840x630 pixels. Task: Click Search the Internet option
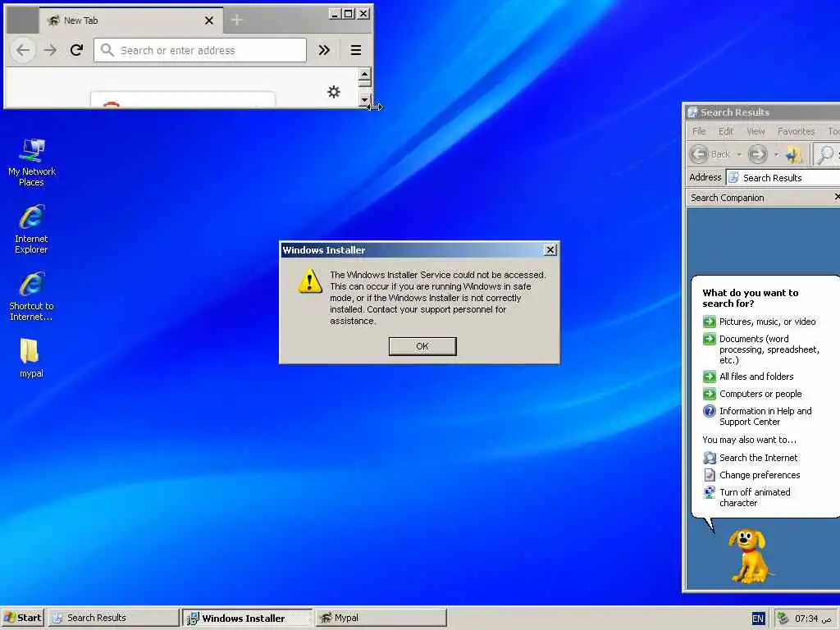[x=750, y=458]
